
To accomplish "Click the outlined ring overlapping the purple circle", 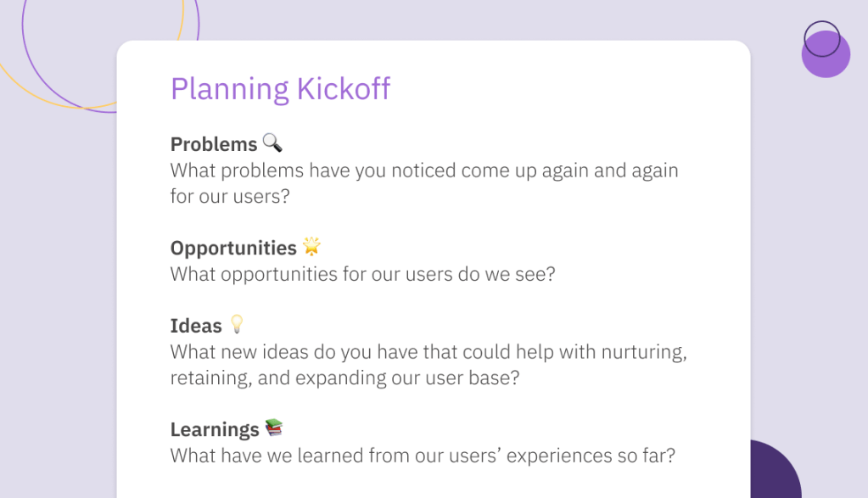I will click(x=822, y=39).
